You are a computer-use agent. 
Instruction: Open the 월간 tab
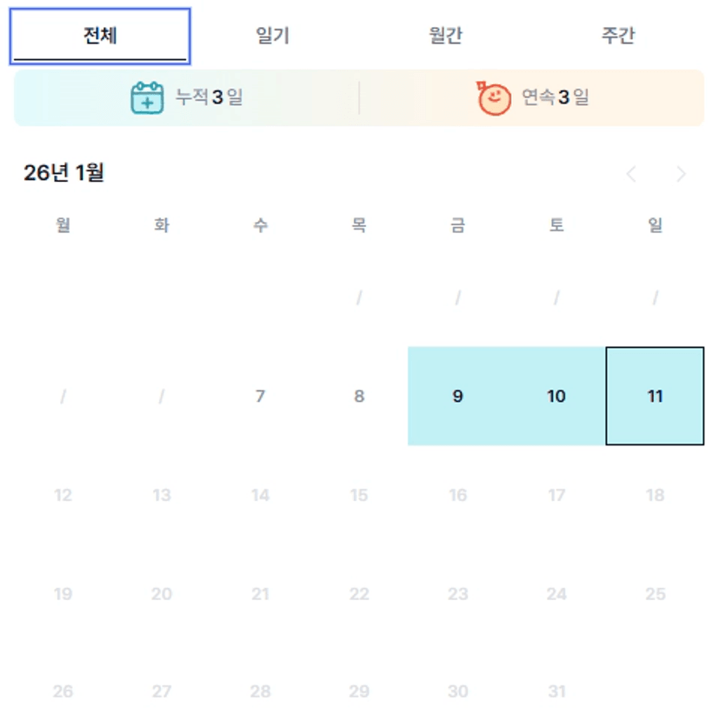tap(445, 37)
